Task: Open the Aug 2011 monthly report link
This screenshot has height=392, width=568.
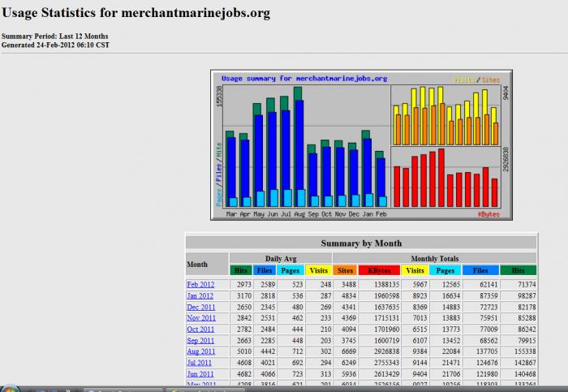Action: [201, 351]
